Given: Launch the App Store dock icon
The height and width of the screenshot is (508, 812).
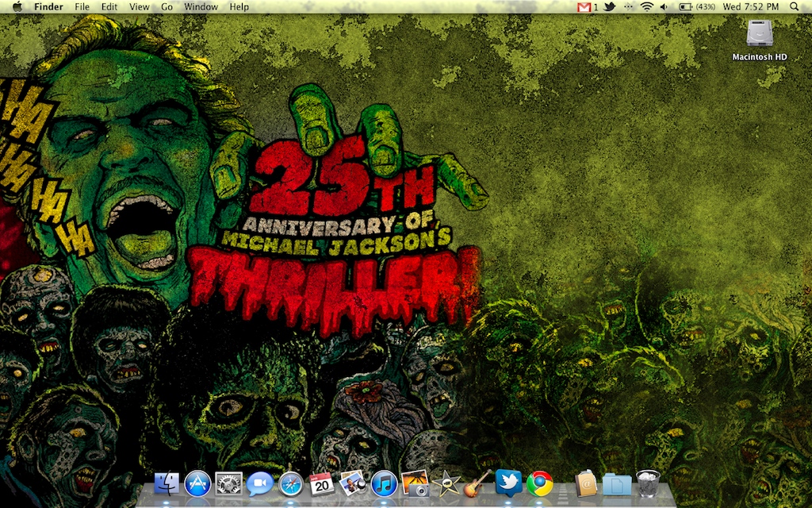Looking at the screenshot, I should pyautogui.click(x=197, y=483).
